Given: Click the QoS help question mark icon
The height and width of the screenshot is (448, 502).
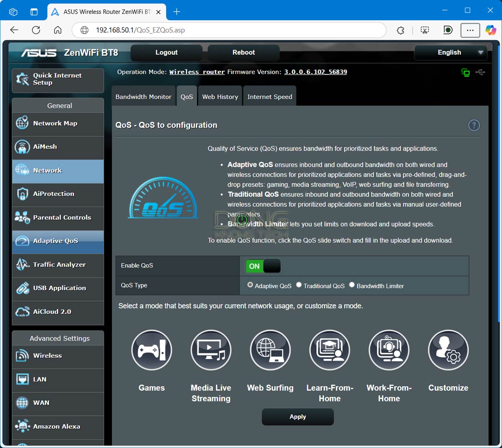Looking at the screenshot, I should coord(474,125).
